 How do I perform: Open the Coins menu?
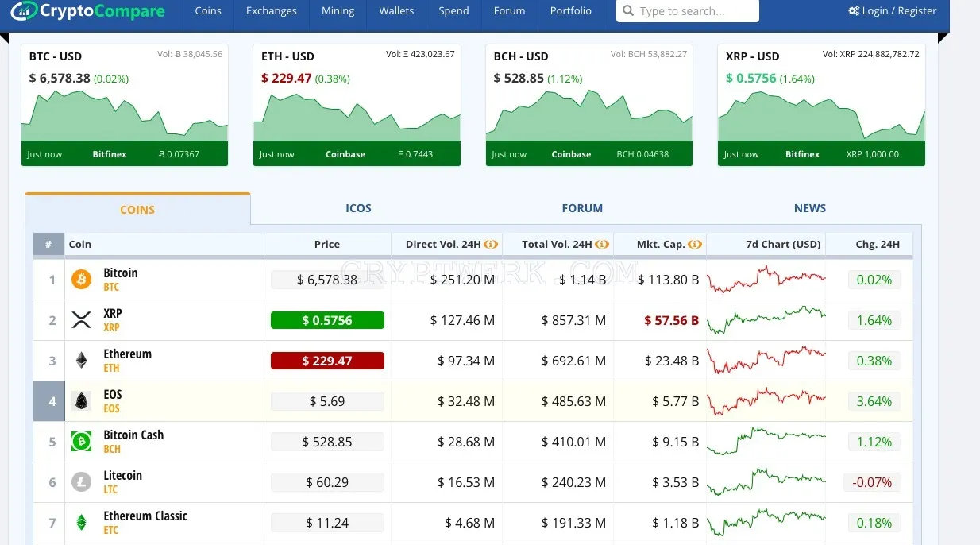pyautogui.click(x=208, y=11)
